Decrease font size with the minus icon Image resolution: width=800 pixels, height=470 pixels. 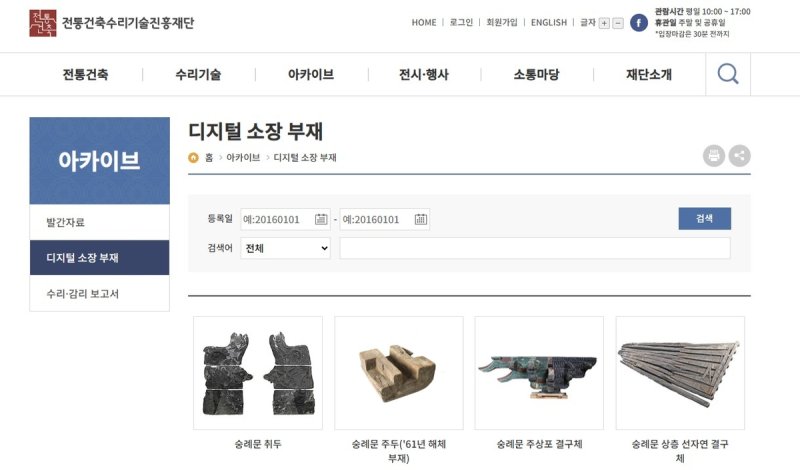coord(617,23)
